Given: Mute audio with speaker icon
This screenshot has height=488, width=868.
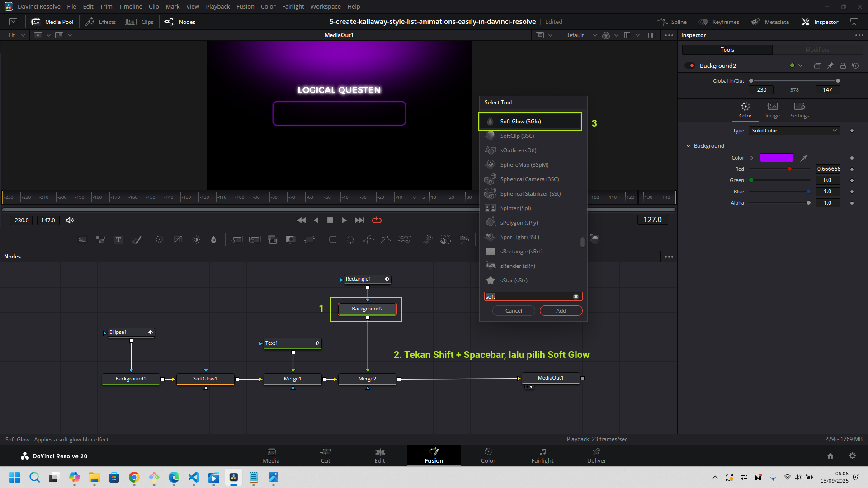Looking at the screenshot, I should (x=70, y=221).
